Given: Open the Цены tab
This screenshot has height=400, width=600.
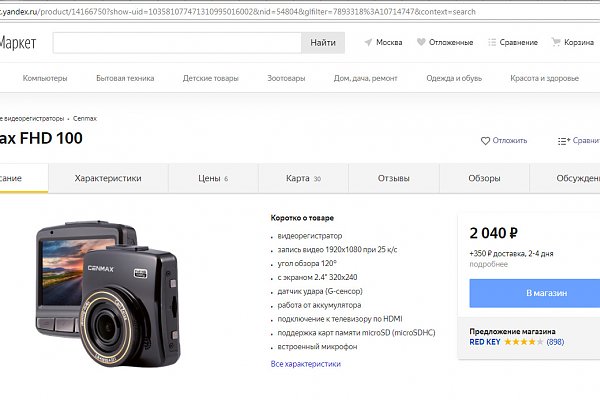Looking at the screenshot, I should click(x=212, y=178).
